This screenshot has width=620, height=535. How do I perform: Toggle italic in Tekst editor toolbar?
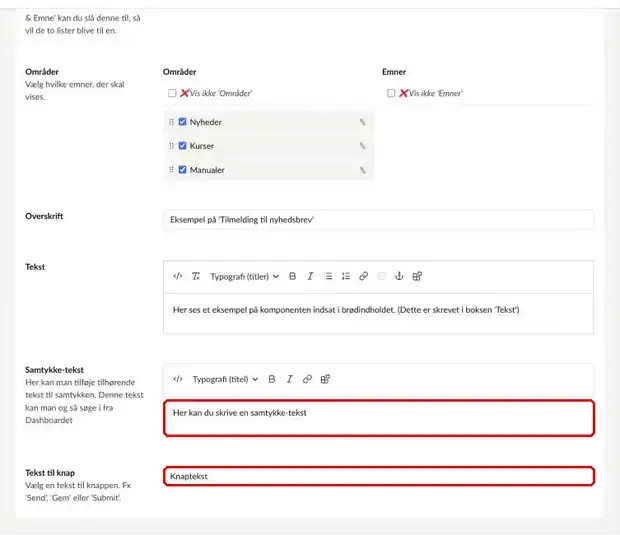[310, 276]
